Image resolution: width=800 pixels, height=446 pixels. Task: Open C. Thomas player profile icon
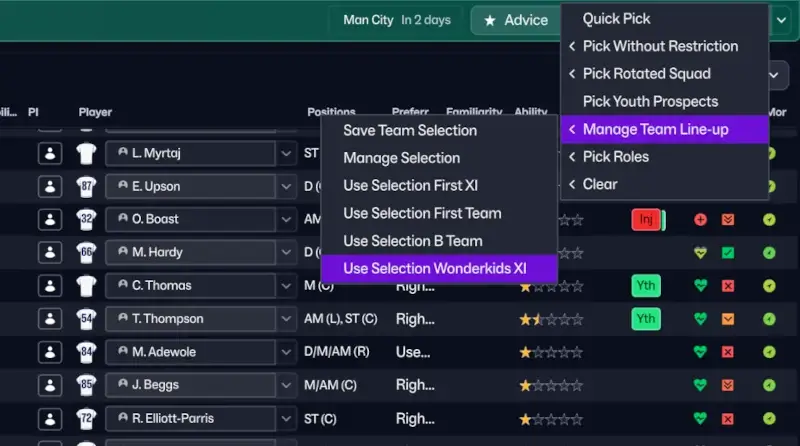50,286
